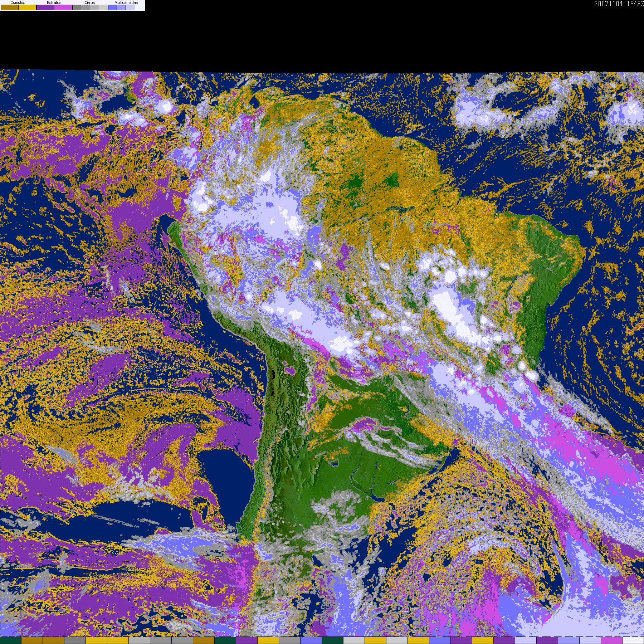The height and width of the screenshot is (644, 644).
Task: Click the magenta cell near end of bottom strip
Action: [612, 640]
